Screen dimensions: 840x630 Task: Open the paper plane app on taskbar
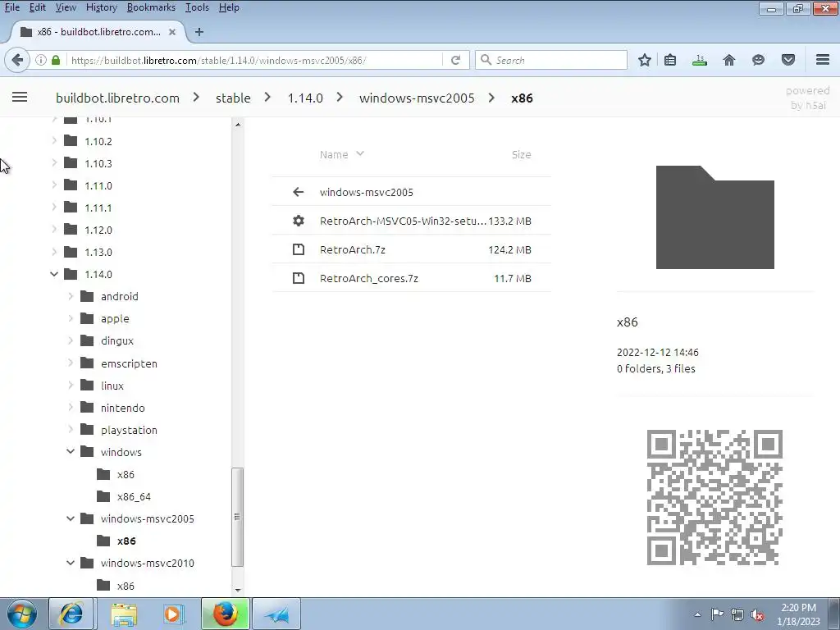point(276,614)
